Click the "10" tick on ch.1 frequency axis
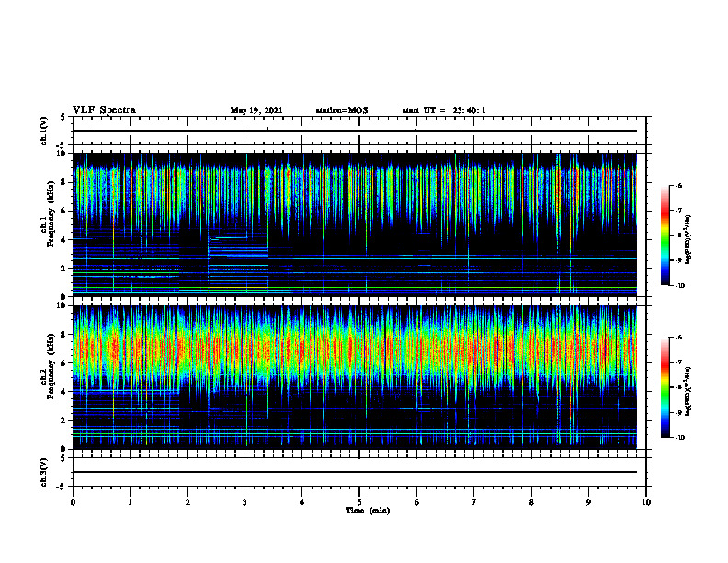The width and height of the screenshot is (728, 563). pos(63,154)
